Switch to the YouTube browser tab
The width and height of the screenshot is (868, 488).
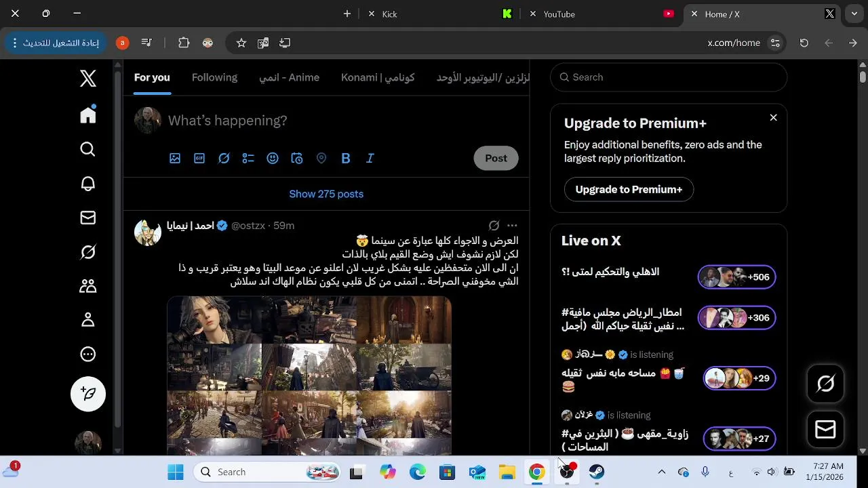600,14
